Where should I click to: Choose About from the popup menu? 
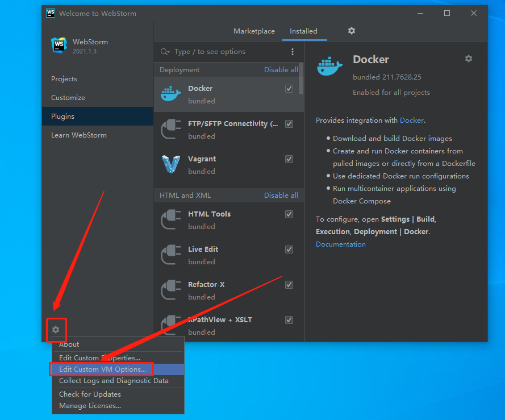(118, 344)
